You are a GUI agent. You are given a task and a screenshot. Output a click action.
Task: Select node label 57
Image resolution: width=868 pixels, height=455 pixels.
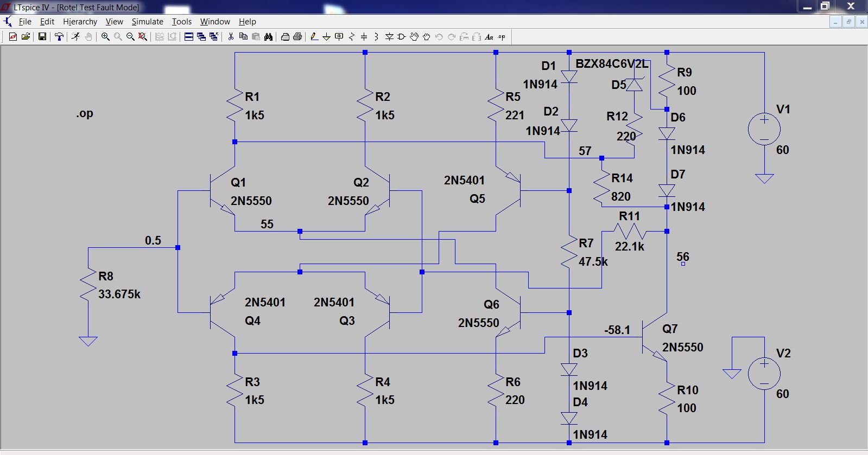pos(585,151)
